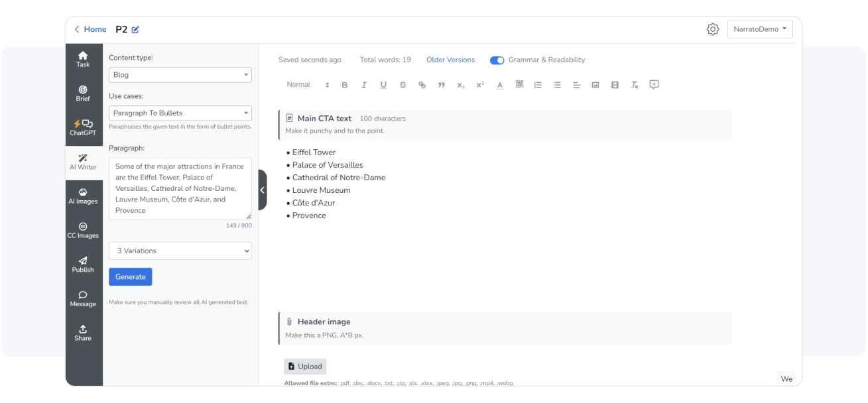Open the Older Versions link
Screen dimensions: 868x403
450,60
